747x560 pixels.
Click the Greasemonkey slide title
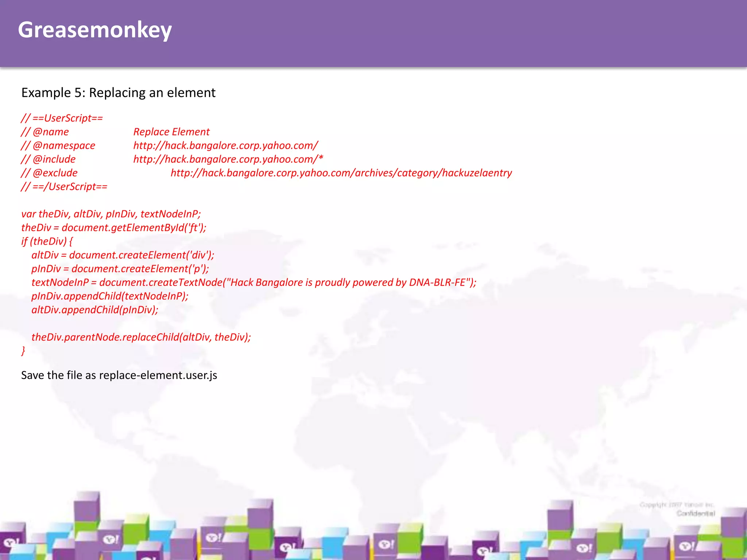[95, 30]
